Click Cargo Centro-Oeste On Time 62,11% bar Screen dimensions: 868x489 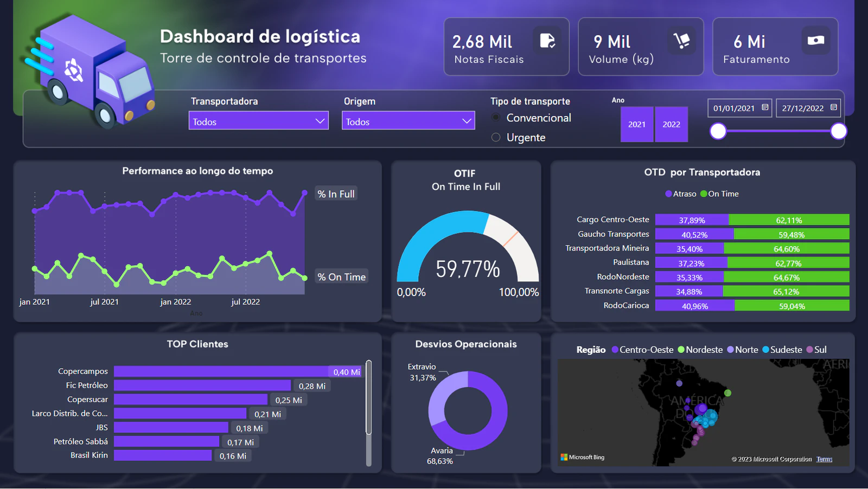click(789, 220)
